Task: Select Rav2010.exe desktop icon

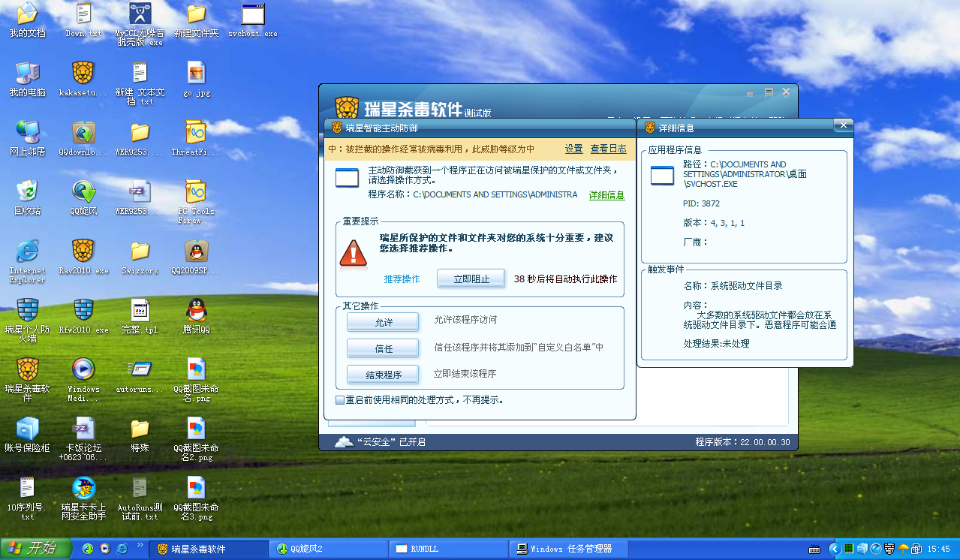Action: tap(83, 257)
